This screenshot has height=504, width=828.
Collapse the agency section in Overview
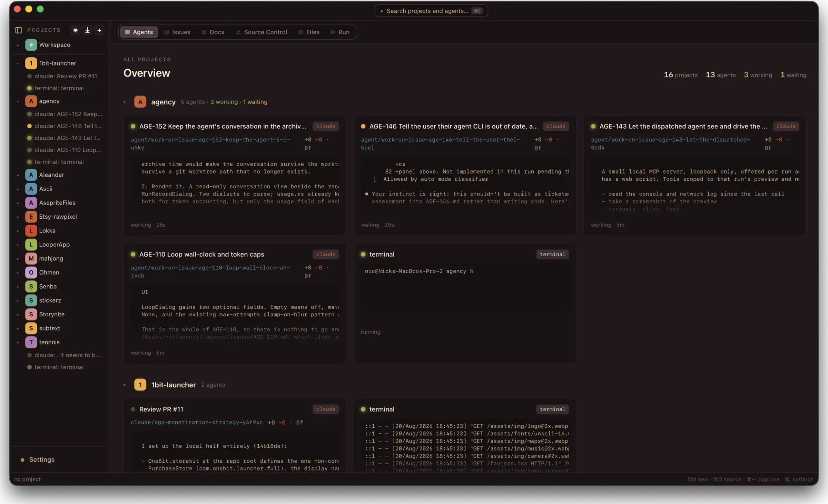pos(125,102)
